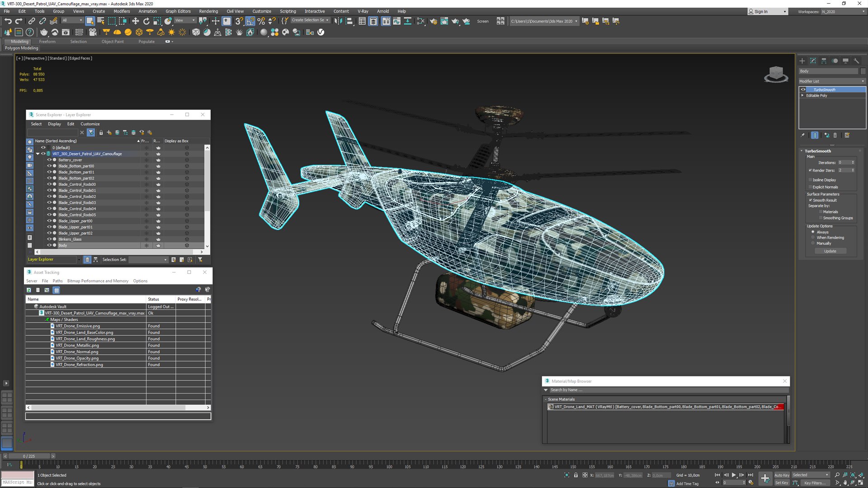The height and width of the screenshot is (488, 868).
Task: Toggle TurboSmooth modifier eye visibility
Action: pos(803,89)
